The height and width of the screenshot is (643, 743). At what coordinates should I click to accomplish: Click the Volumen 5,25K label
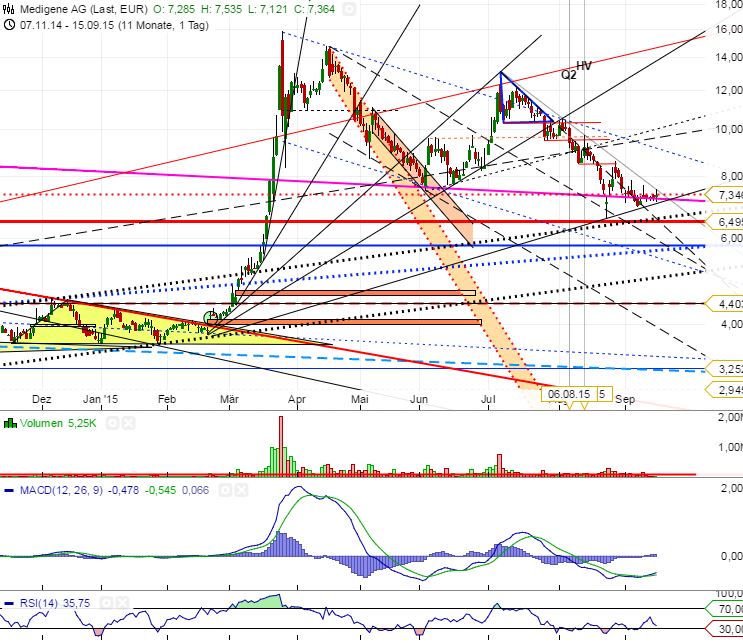point(58,423)
